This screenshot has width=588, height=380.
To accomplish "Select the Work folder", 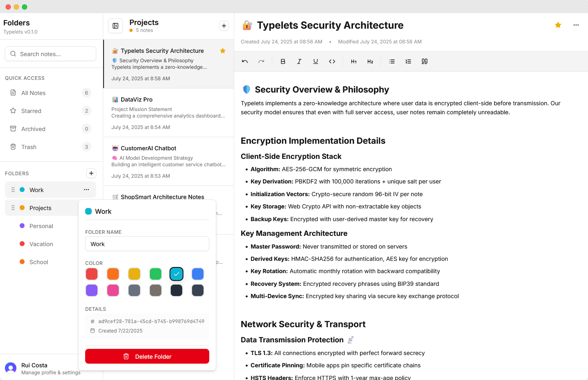I will (50, 190).
